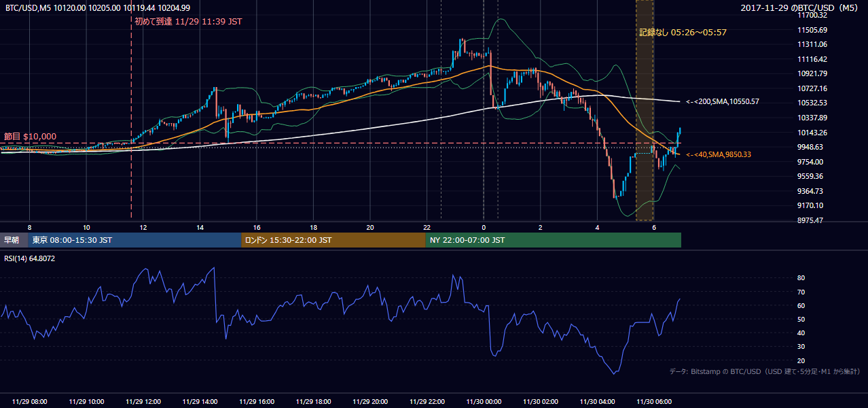Click the chart title 2017-11-29 のBTC/USD（M5）

801,8
